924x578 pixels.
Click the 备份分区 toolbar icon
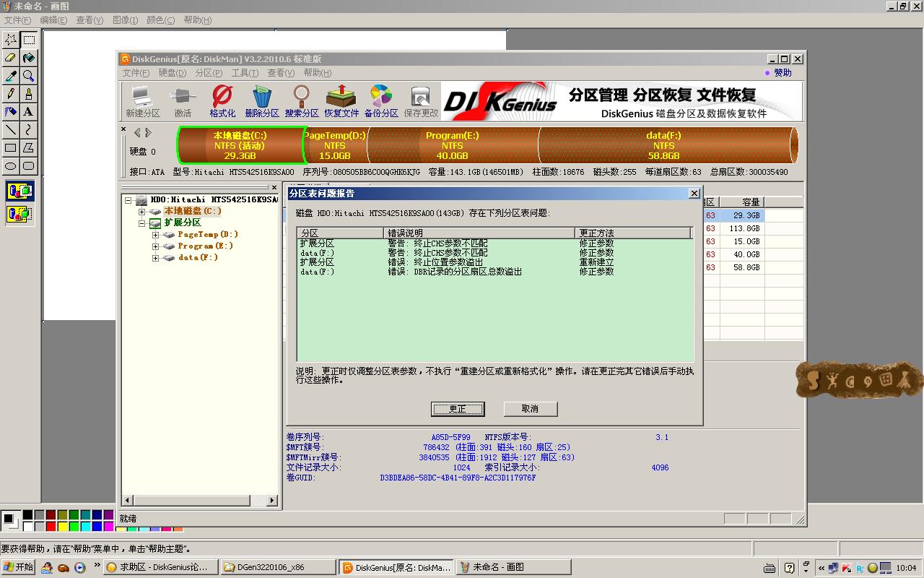click(381, 101)
